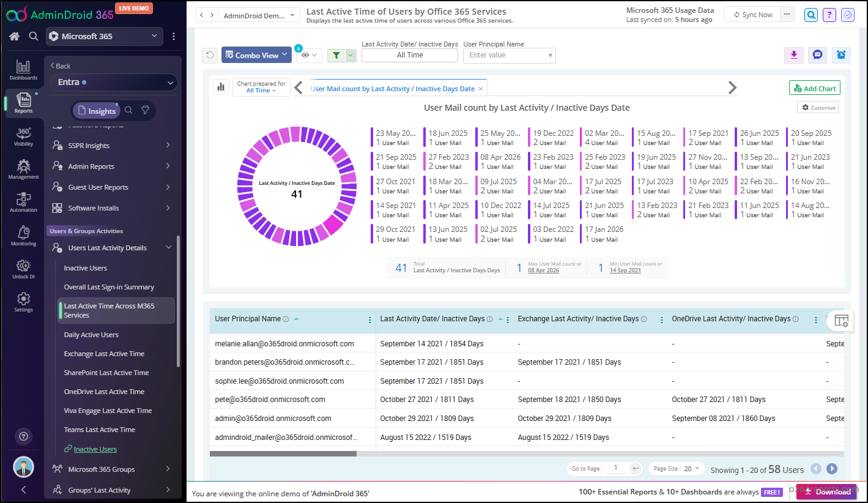Open the table column settings icon

[842, 321]
